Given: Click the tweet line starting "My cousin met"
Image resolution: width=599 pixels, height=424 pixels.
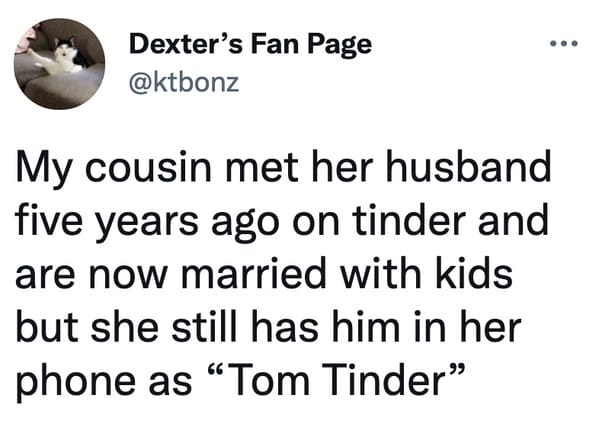Looking at the screenshot, I should (283, 168).
